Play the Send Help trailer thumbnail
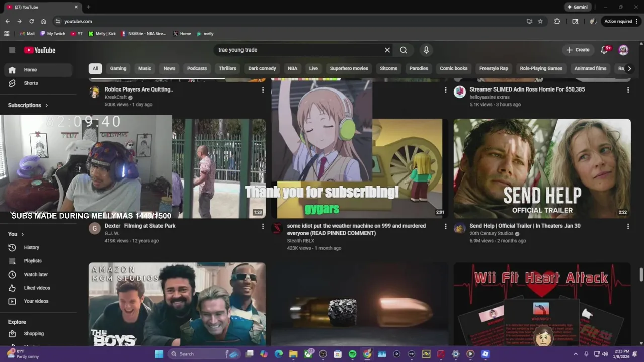Screen dimensions: 644x362 [x=542, y=168]
